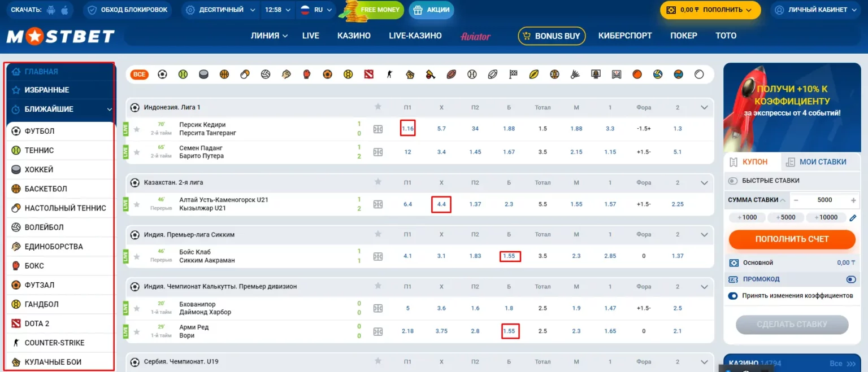Open the Десятичный odds format dropdown
This screenshot has width=868, height=372.
(221, 10)
